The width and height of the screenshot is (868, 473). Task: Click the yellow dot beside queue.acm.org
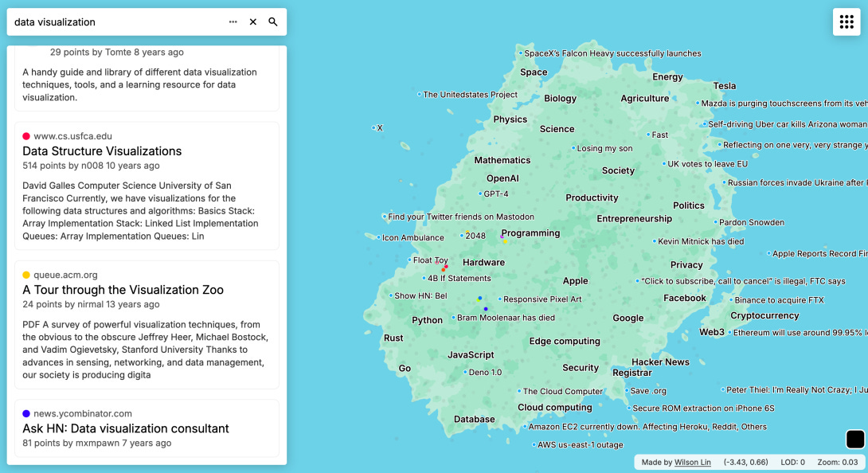click(x=26, y=275)
